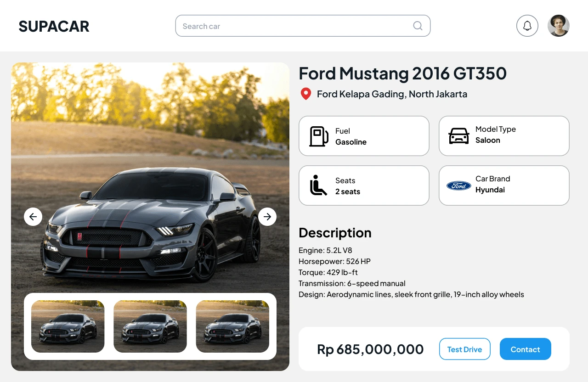Click the Ford Kelapa Gading location text
The image size is (588, 382).
(392, 94)
